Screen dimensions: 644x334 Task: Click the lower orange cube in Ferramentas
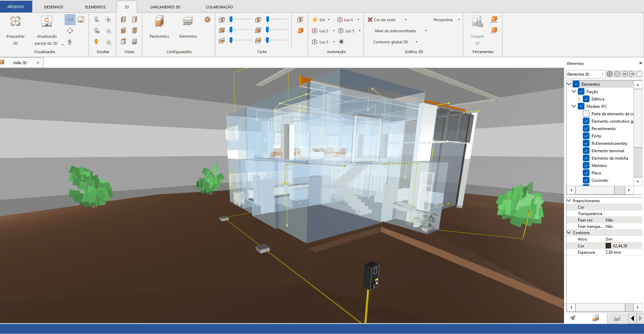click(x=494, y=30)
